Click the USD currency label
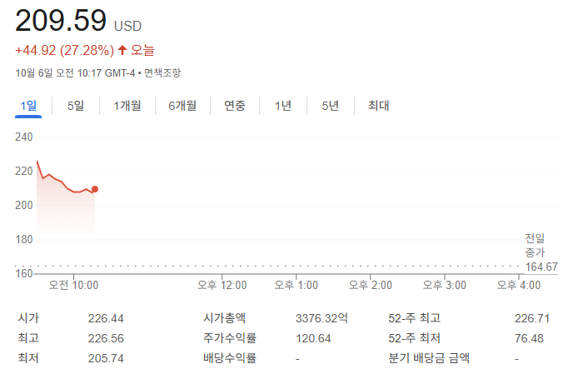588x374 pixels. [x=127, y=26]
